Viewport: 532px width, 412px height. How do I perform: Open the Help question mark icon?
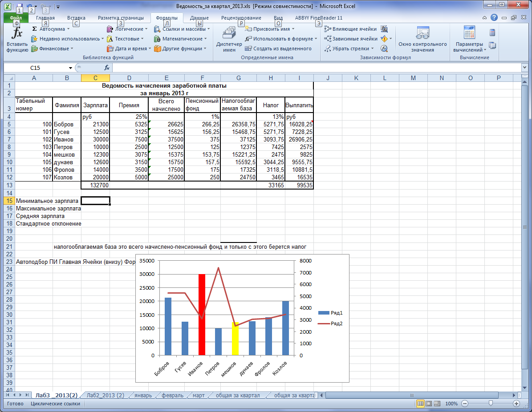494,18
